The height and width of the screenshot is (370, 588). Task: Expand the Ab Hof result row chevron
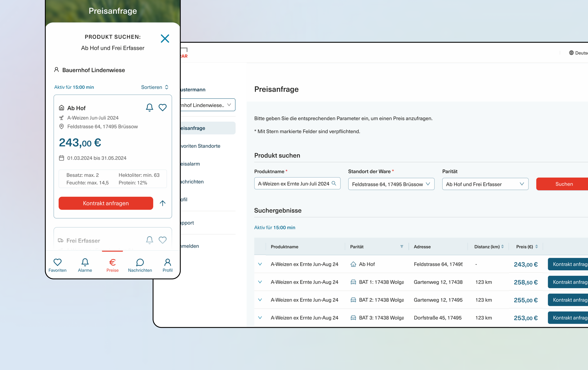click(260, 264)
